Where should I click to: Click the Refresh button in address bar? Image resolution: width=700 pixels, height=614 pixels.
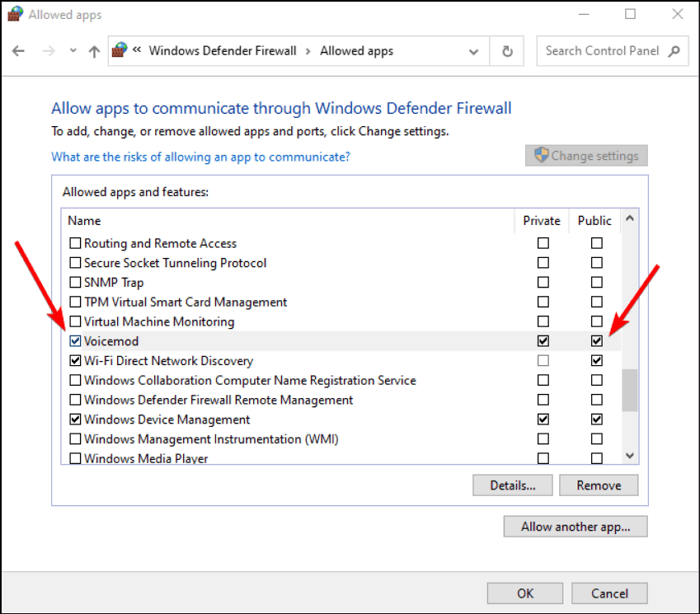508,51
